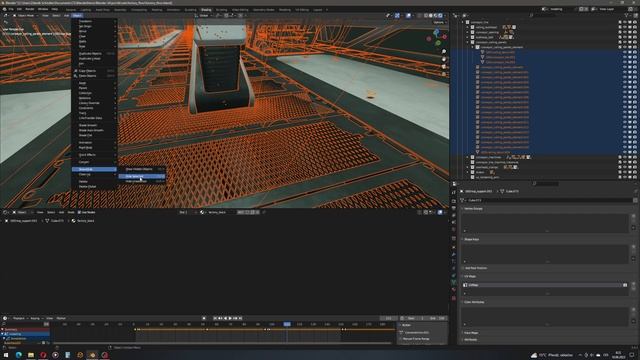This screenshot has width=640, height=360.
Task: Add a UV map with plus button
Action: pos(633,284)
